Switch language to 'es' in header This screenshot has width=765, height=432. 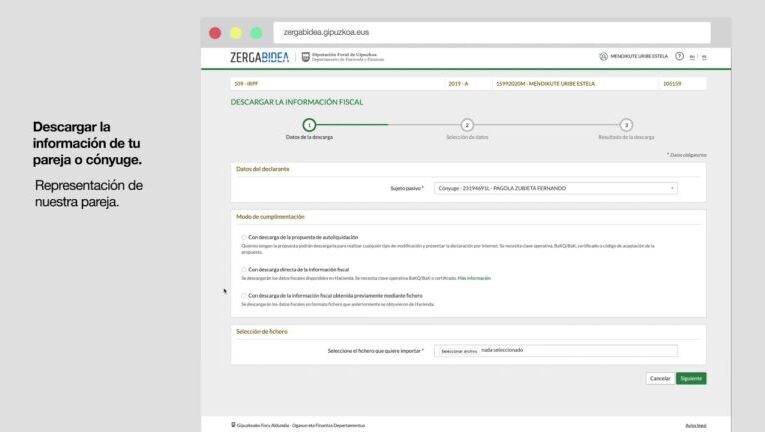click(x=704, y=57)
